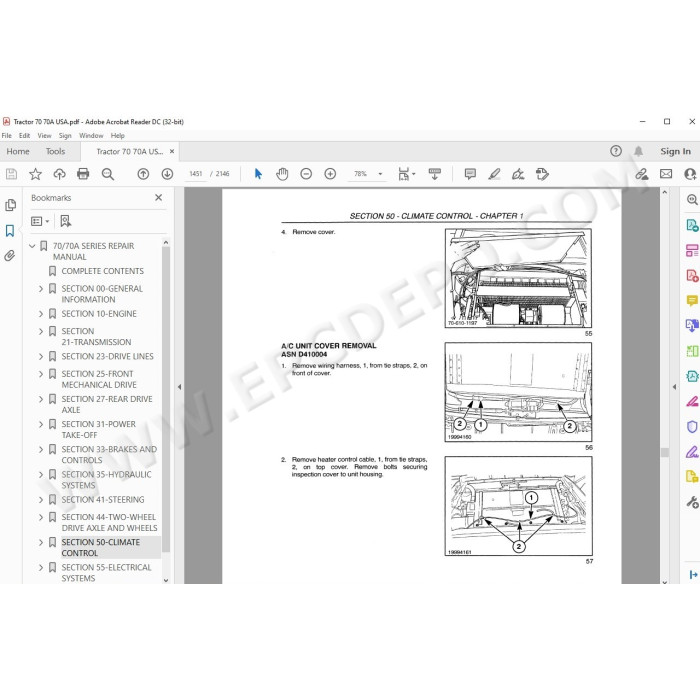Open the File menu
This screenshot has height=700, width=700.
pos(7,135)
